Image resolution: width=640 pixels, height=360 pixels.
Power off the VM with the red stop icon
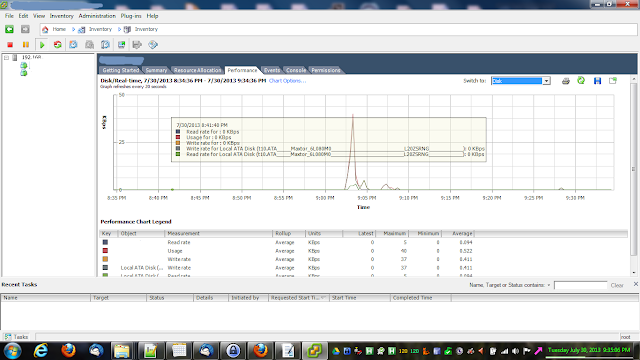pyautogui.click(x=10, y=44)
